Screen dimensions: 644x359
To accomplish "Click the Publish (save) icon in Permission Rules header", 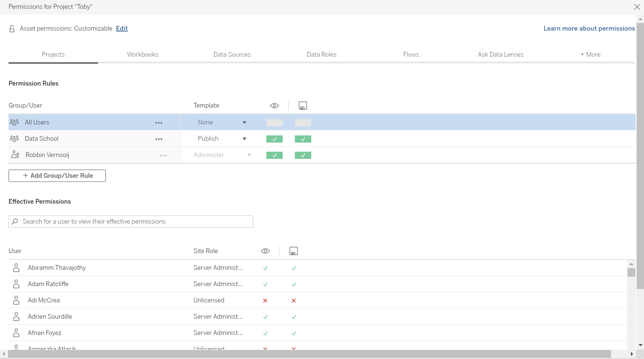I will tap(303, 106).
